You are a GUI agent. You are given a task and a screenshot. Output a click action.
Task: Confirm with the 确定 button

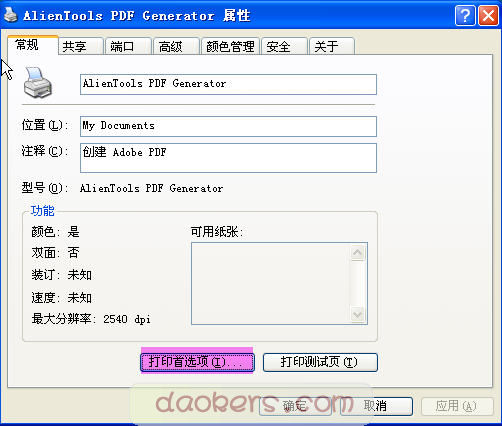pyautogui.click(x=295, y=406)
